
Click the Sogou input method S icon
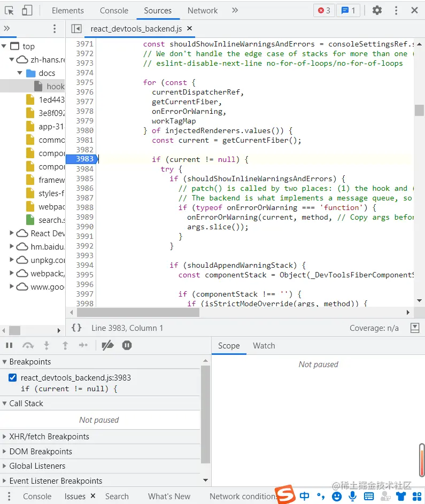pos(285,494)
